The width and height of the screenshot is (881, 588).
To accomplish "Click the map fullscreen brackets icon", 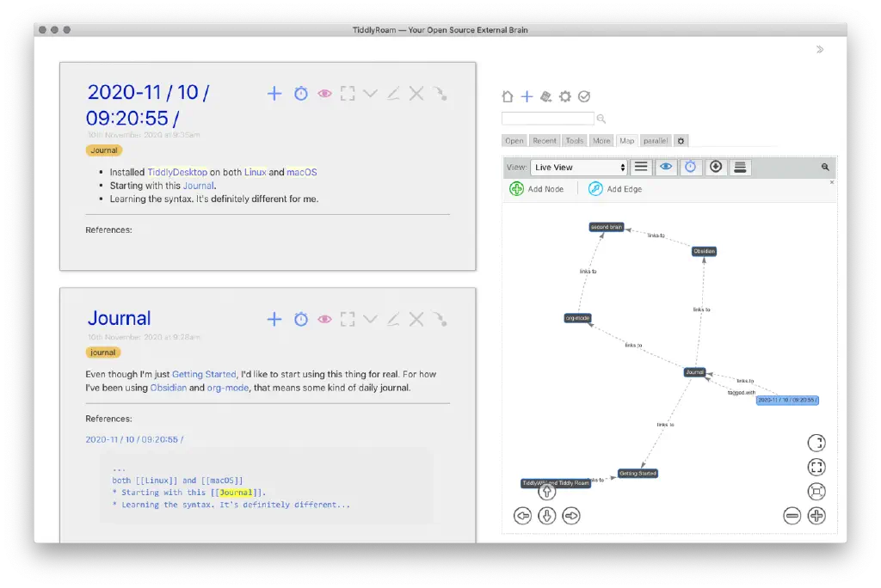I will pyautogui.click(x=816, y=468).
